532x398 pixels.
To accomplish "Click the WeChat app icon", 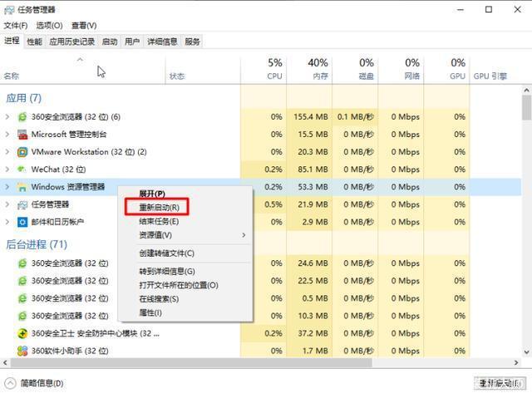I will [22, 170].
